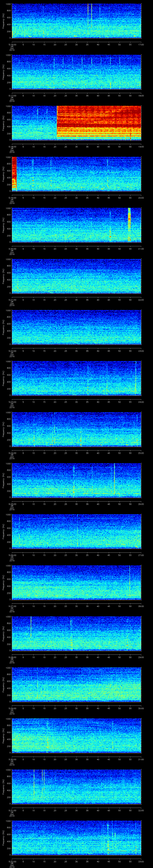Click the 5:23:00 start time label
This screenshot has width=153, height=868.
[x=12, y=402]
